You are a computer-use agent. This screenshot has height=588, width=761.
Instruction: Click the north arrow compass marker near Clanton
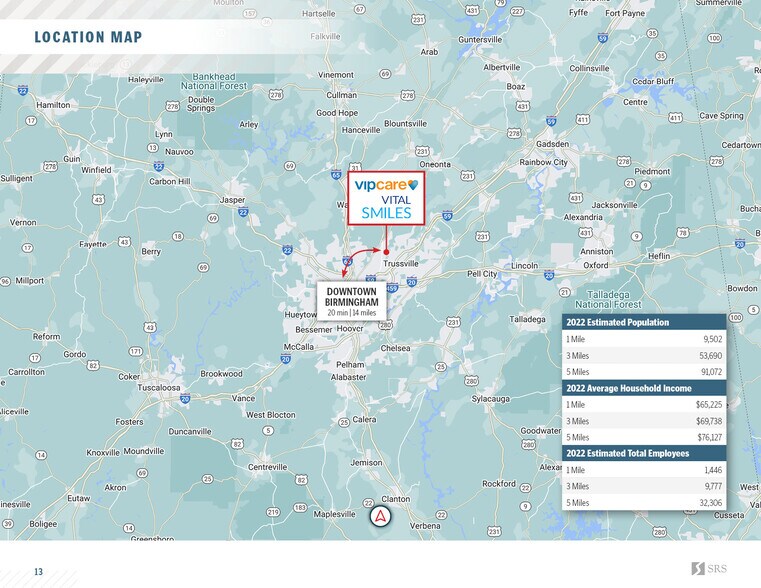click(380, 516)
